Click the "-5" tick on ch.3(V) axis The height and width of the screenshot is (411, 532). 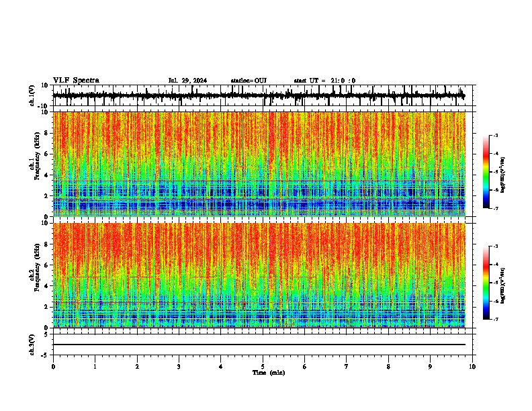pyautogui.click(x=46, y=355)
